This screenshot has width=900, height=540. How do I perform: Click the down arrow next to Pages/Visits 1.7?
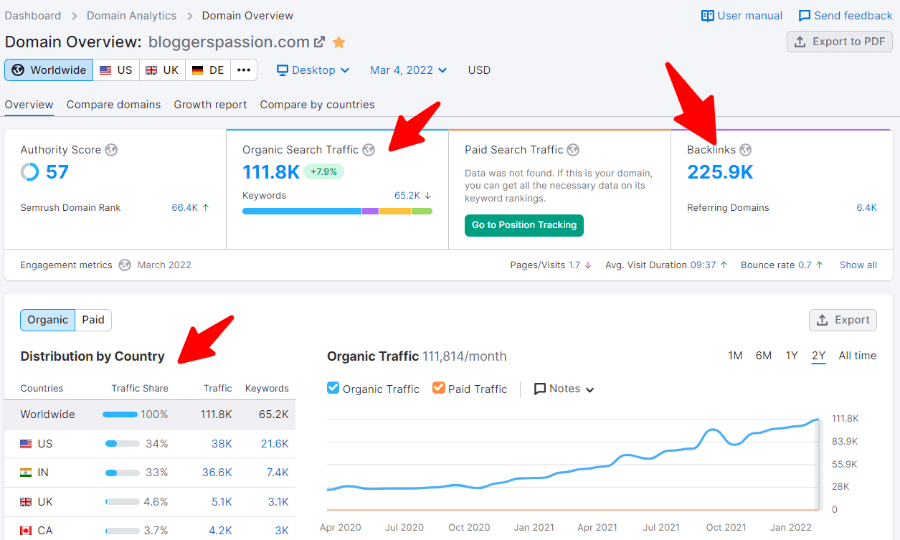pos(588,265)
